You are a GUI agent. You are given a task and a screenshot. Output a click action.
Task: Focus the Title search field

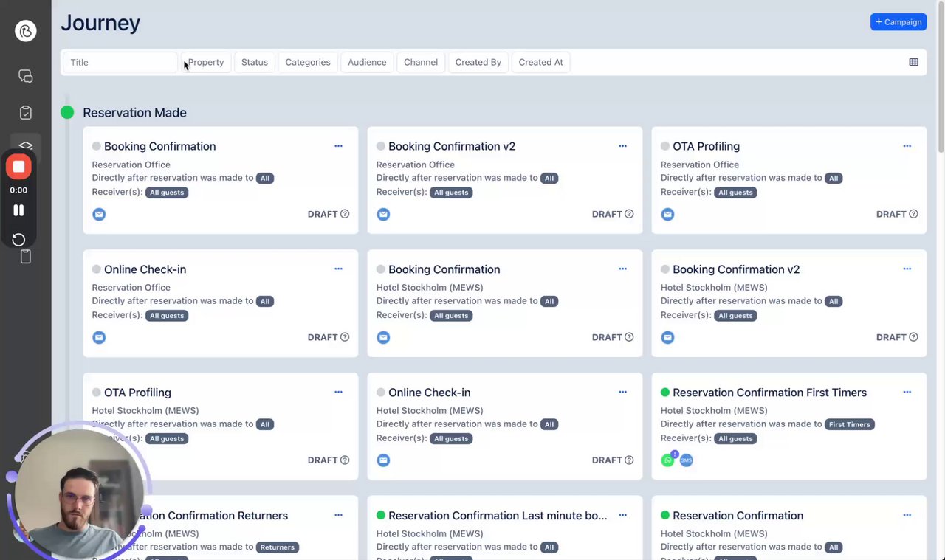[120, 62]
